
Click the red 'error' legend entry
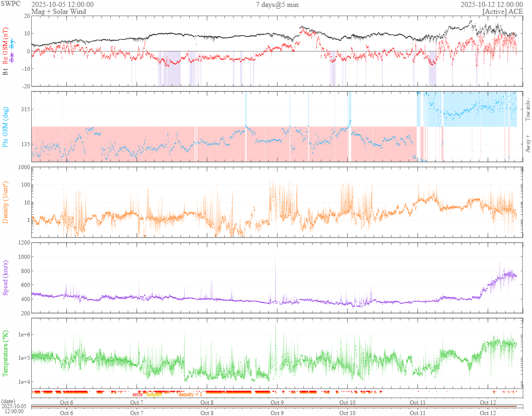pyautogui.click(x=138, y=394)
